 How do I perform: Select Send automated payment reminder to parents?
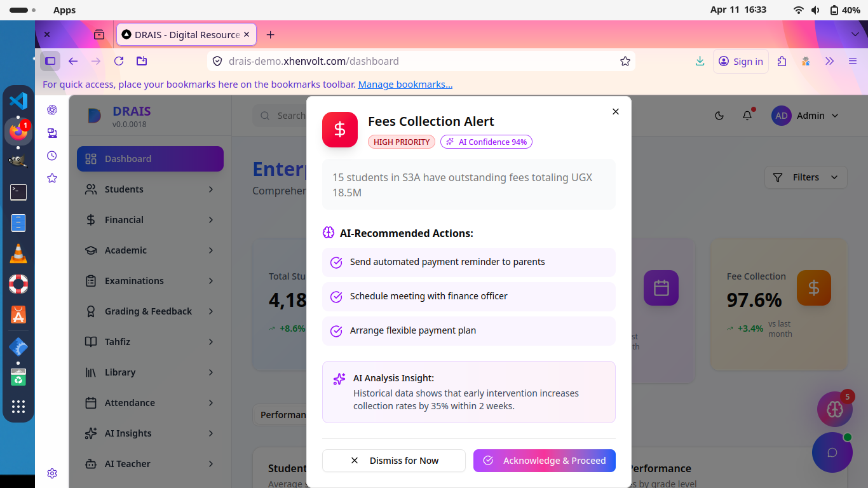click(469, 262)
